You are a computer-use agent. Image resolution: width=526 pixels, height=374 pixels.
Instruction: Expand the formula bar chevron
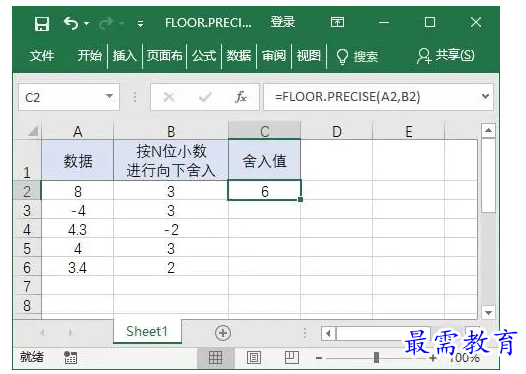(x=485, y=97)
